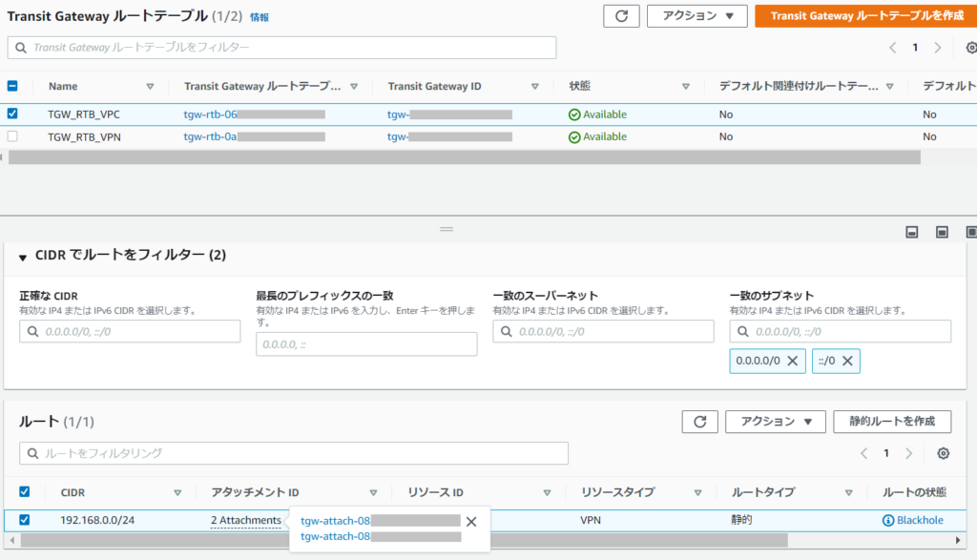Open the 情報 info link
Viewport: 977px width, 560px height.
click(260, 17)
